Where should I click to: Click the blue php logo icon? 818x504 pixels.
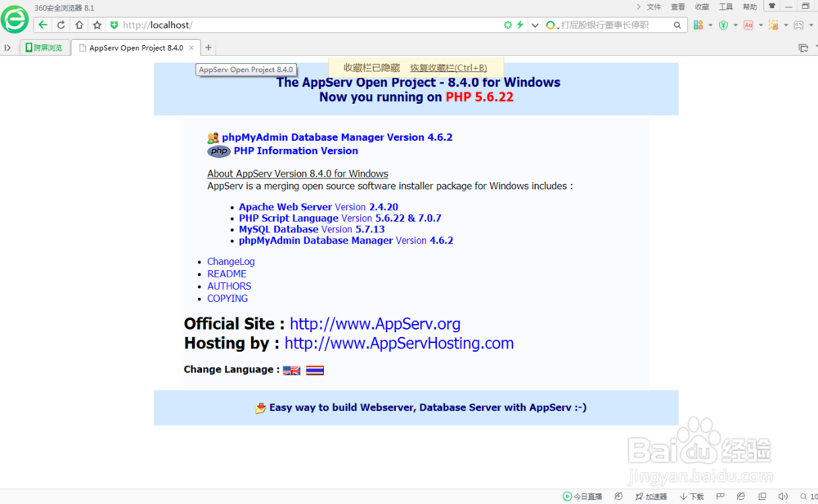point(218,151)
